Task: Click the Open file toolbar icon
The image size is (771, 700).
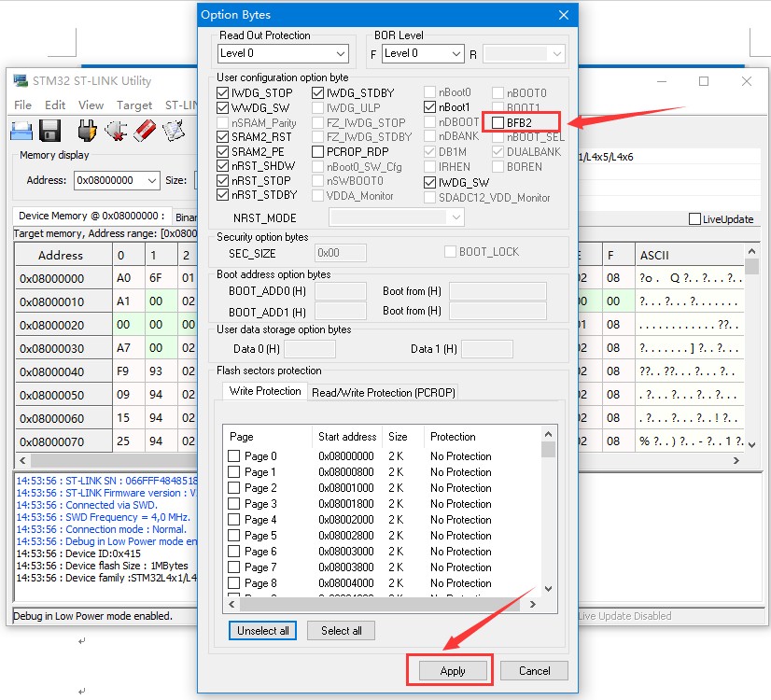Action: pos(21,131)
